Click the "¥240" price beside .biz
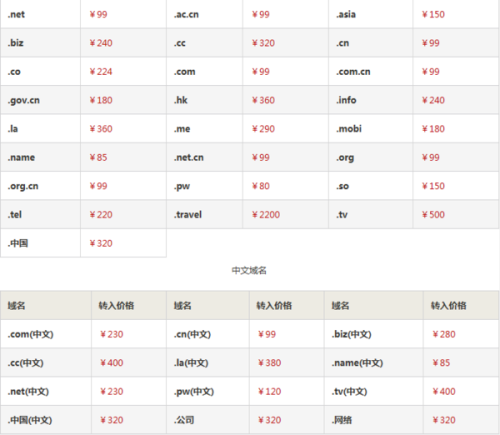The height and width of the screenshot is (435, 500). [x=101, y=43]
